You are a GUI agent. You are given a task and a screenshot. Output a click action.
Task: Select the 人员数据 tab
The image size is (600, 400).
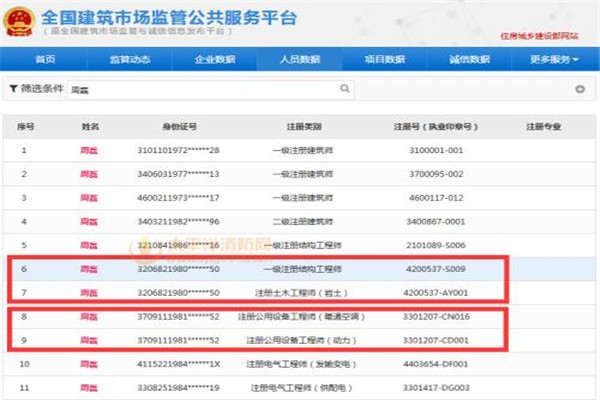(x=300, y=60)
